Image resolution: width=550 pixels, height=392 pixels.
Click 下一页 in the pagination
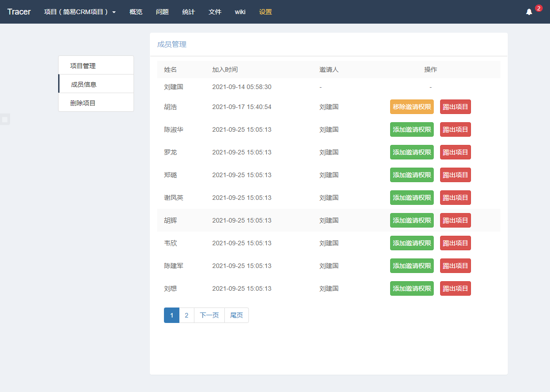pyautogui.click(x=209, y=315)
